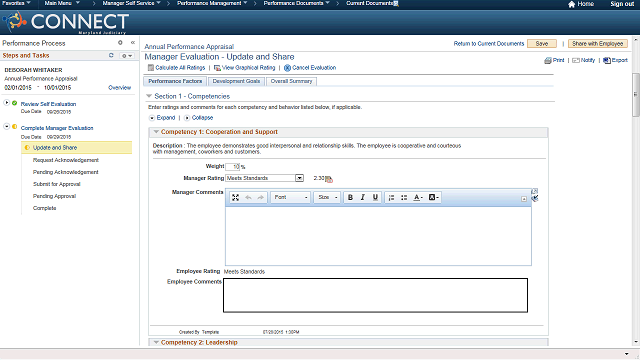Screen dimensions: 640x360
Task: Click the Collapse all radio icon
Action: pos(187,118)
